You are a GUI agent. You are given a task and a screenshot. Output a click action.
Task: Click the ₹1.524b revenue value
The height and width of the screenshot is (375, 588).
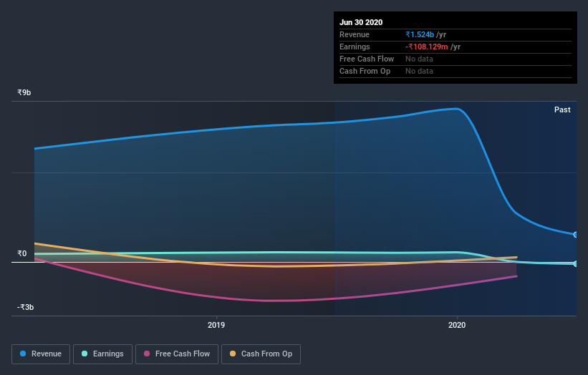pyautogui.click(x=420, y=34)
